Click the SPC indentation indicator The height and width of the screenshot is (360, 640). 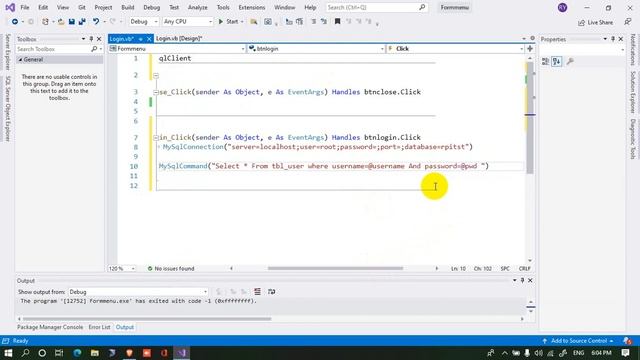pyautogui.click(x=505, y=269)
